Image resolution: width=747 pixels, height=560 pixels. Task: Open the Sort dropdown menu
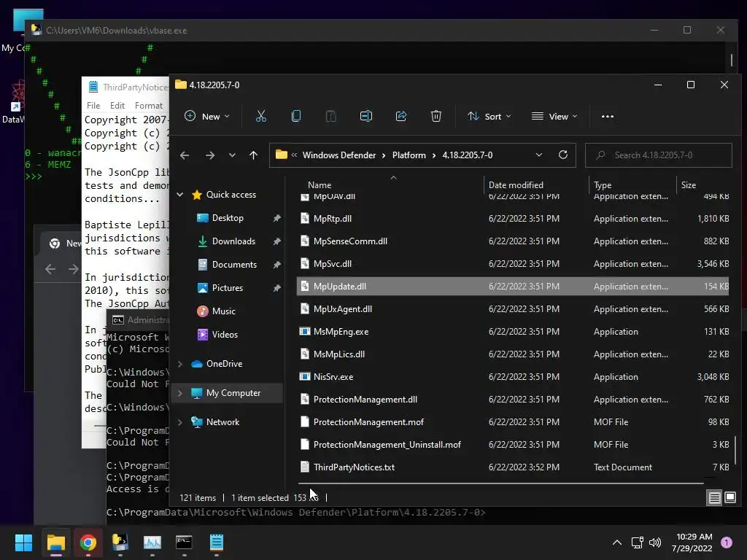tap(489, 116)
